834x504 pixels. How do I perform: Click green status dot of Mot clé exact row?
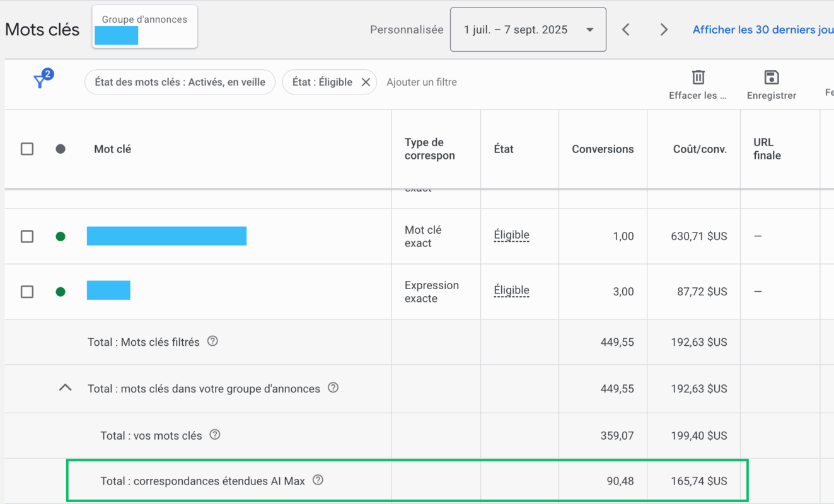point(61,236)
